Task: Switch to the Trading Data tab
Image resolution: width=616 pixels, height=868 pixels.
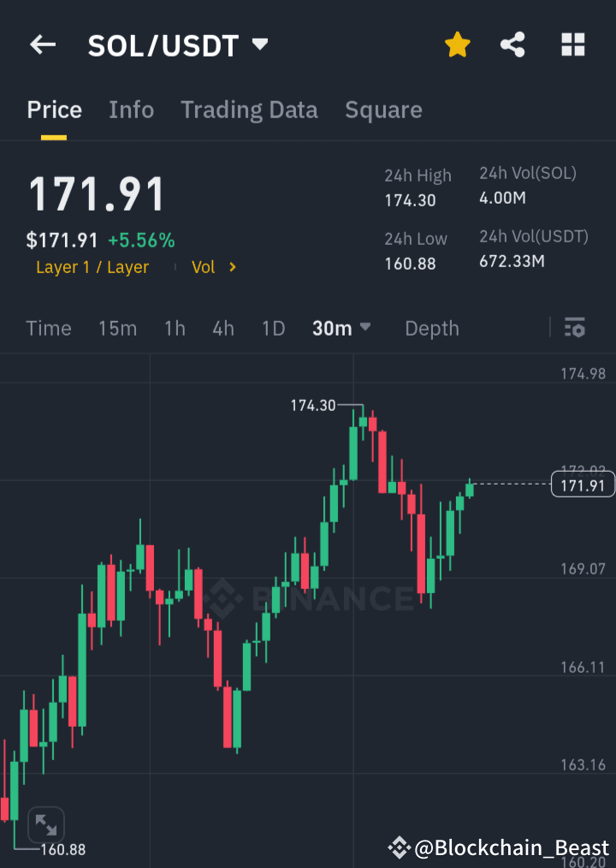Action: tap(249, 110)
